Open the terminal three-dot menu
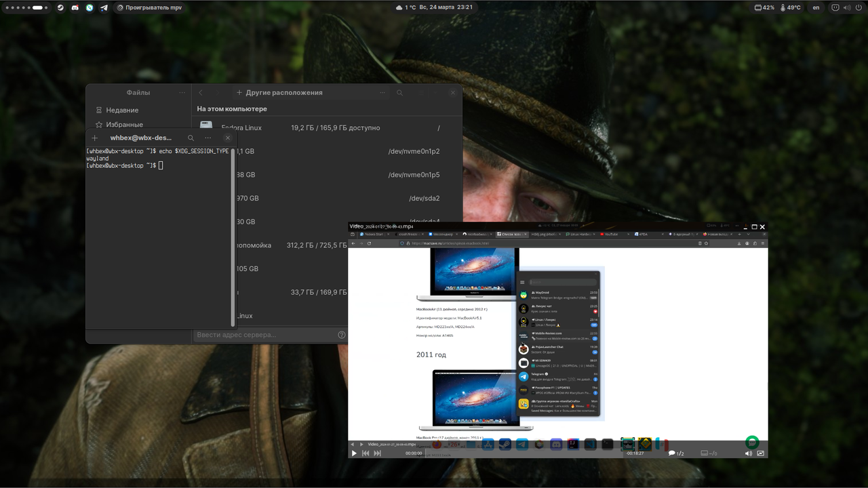868x488 pixels. pyautogui.click(x=208, y=138)
